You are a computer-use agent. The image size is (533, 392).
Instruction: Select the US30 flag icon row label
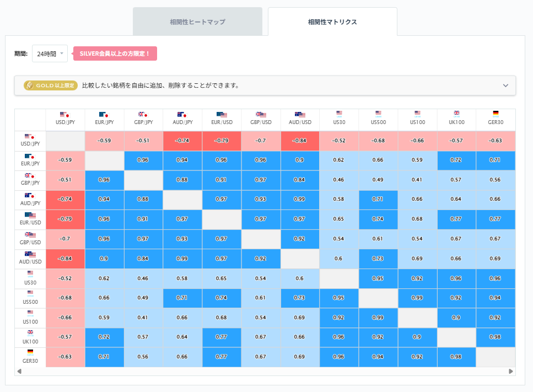click(30, 272)
